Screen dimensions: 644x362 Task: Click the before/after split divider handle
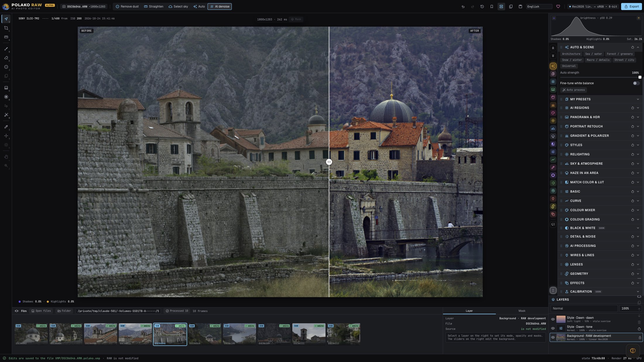pyautogui.click(x=329, y=162)
